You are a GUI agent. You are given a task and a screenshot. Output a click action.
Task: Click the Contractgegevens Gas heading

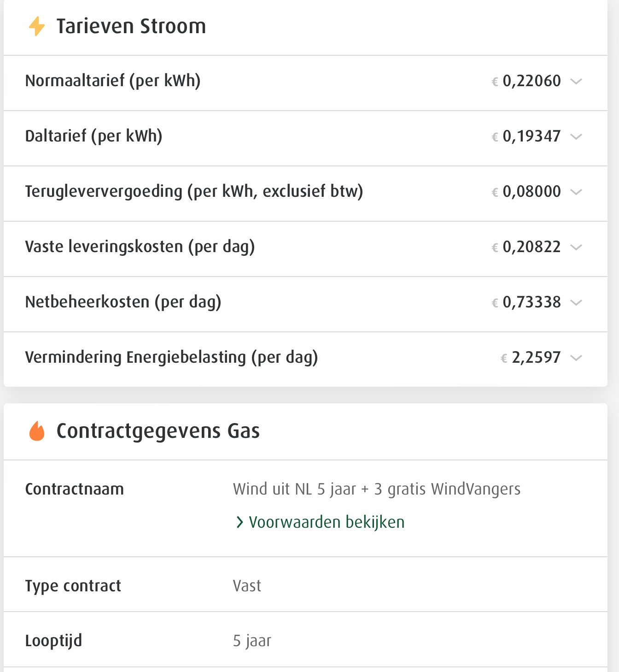158,431
